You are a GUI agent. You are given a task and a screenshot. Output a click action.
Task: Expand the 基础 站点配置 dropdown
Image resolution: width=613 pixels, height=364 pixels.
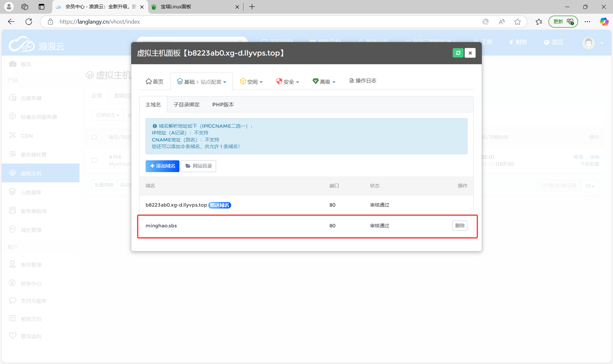[x=202, y=82]
